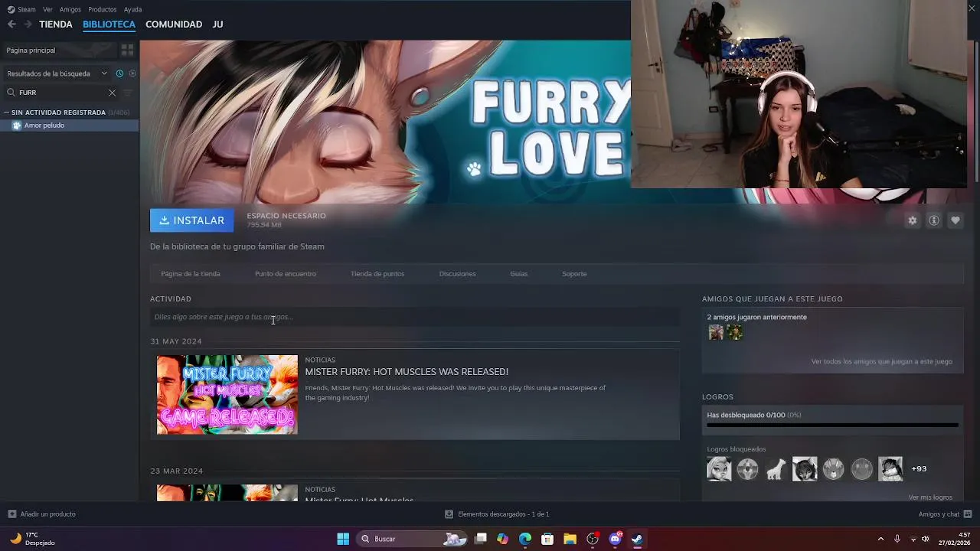980x551 pixels.
Task: Click the giraffe locked achievement icon
Action: coord(776,468)
